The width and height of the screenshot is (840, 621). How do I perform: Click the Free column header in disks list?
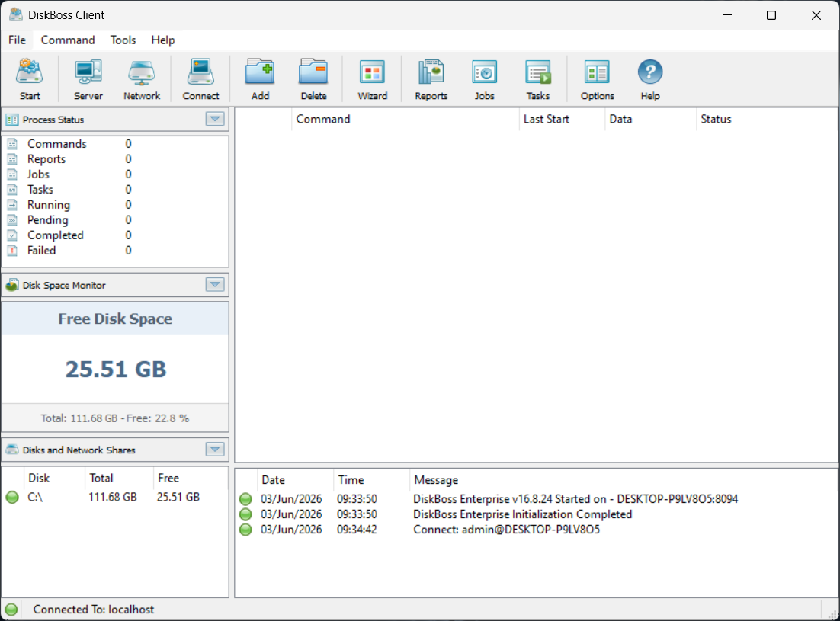(190, 478)
